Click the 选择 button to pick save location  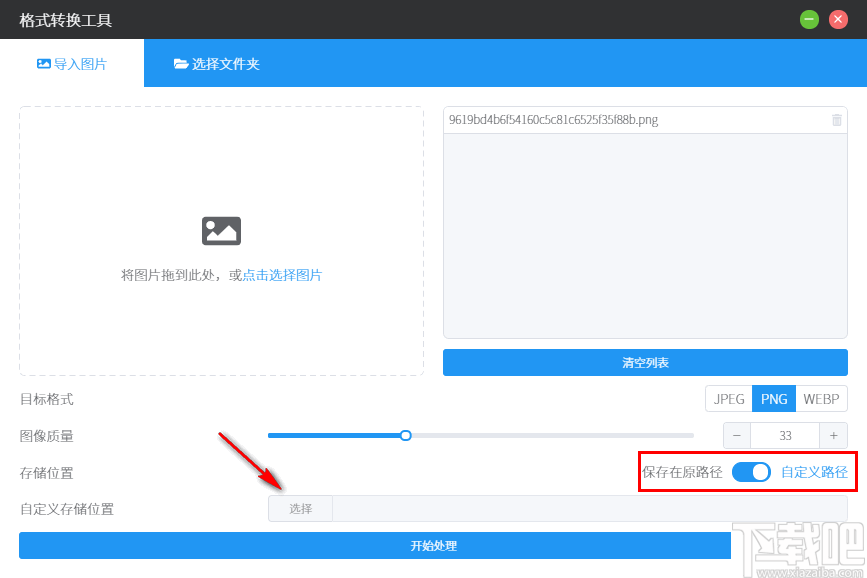(x=300, y=508)
